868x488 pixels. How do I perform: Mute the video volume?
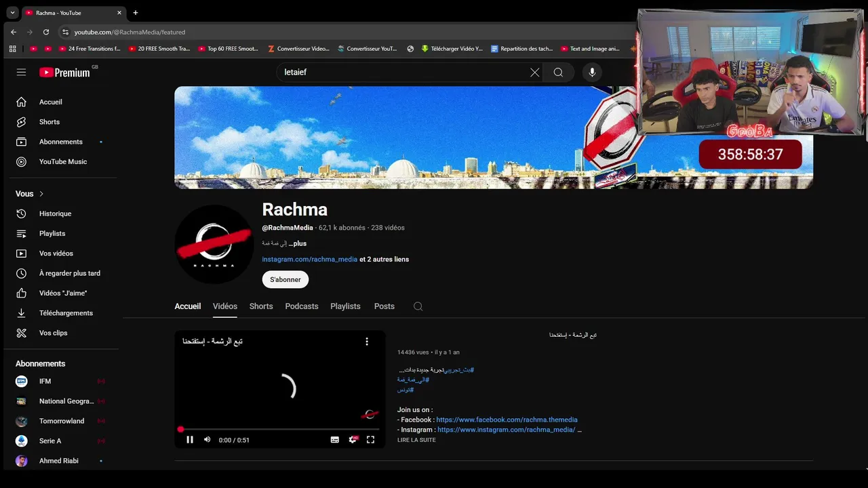click(207, 440)
